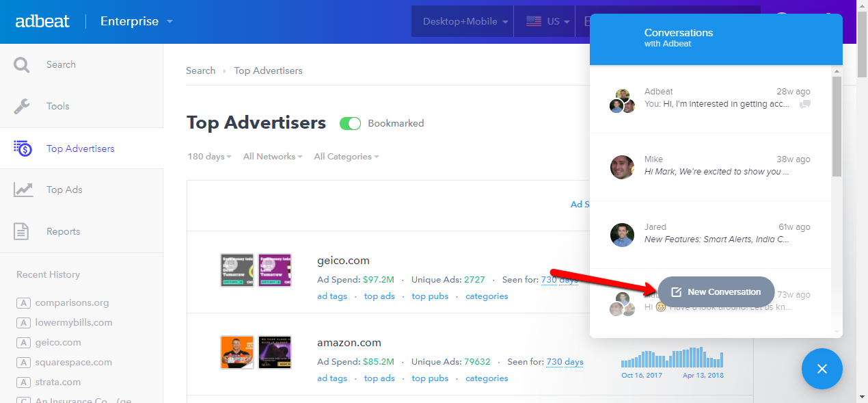Click the reply icon on Adbeat conversation
The width and height of the screenshot is (868, 403).
click(x=805, y=105)
